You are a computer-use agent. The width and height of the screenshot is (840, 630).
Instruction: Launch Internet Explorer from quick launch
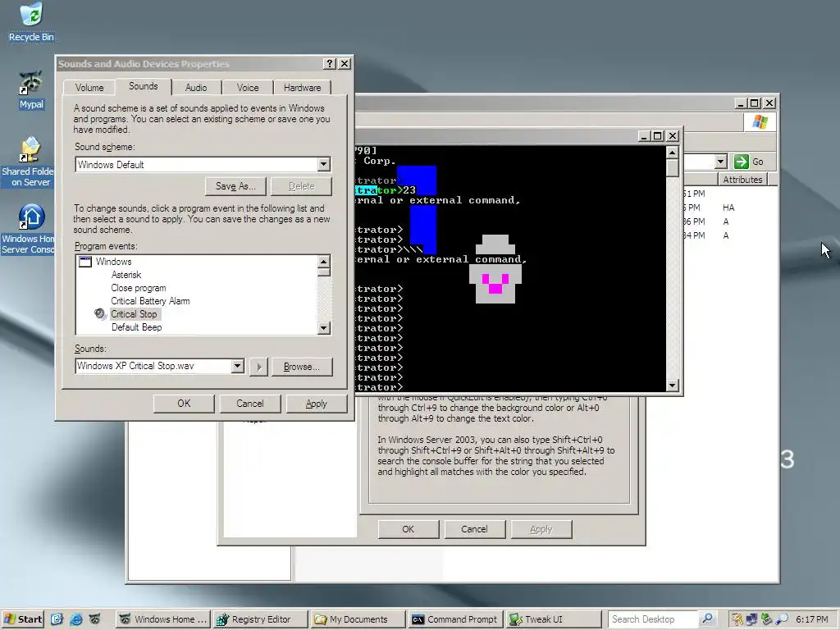click(x=75, y=619)
